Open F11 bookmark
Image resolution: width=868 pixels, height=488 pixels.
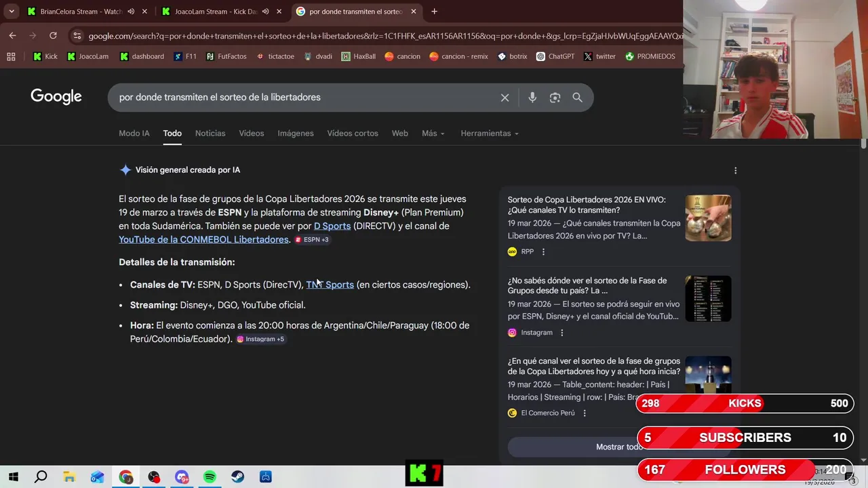[x=185, y=56]
